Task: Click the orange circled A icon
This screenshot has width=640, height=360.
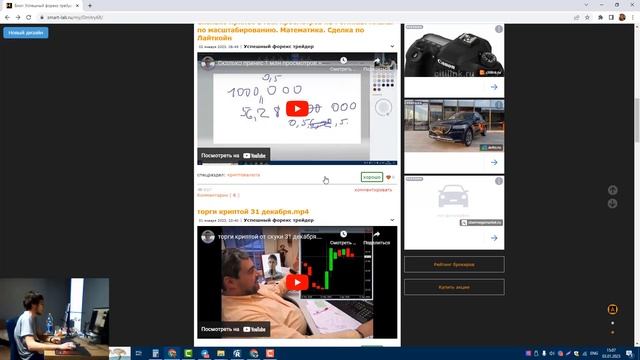Action: point(612,309)
